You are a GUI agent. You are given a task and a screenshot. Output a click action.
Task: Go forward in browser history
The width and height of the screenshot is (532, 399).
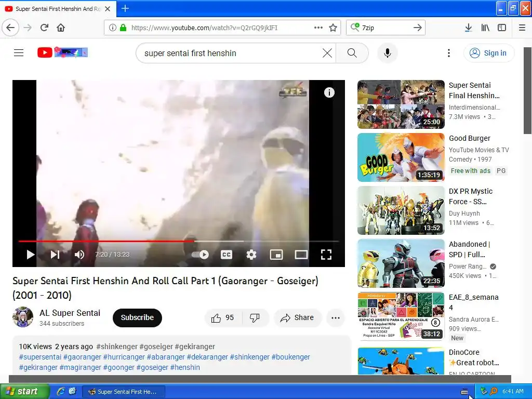[28, 28]
